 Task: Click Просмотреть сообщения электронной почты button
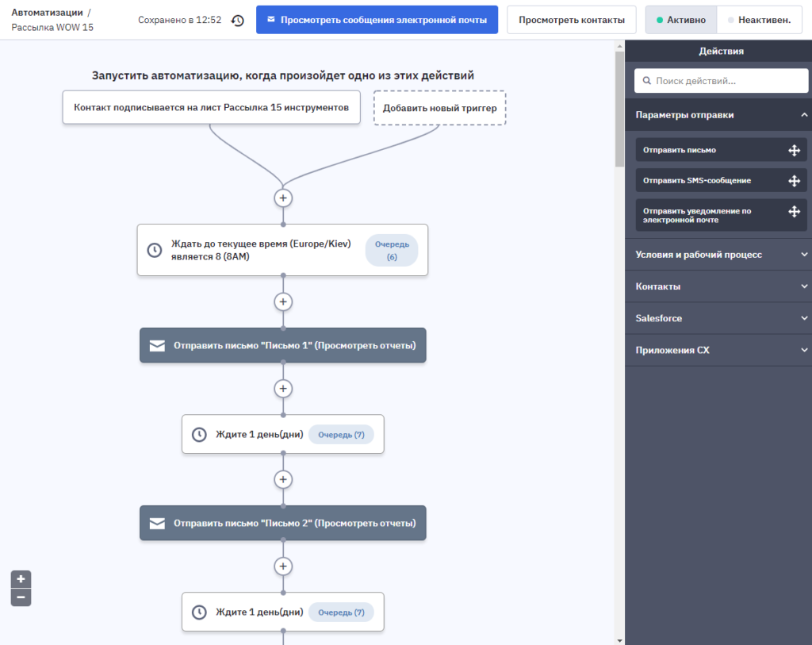coord(377,20)
